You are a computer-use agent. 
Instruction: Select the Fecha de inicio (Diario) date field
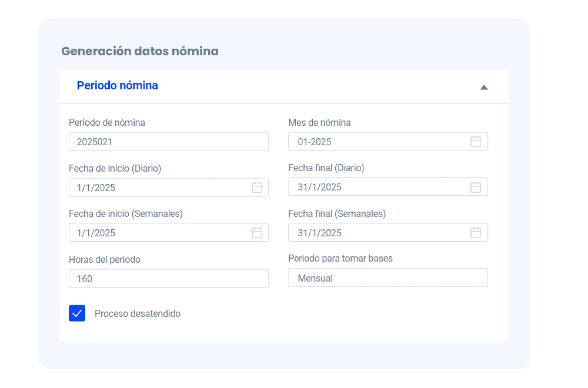point(159,188)
